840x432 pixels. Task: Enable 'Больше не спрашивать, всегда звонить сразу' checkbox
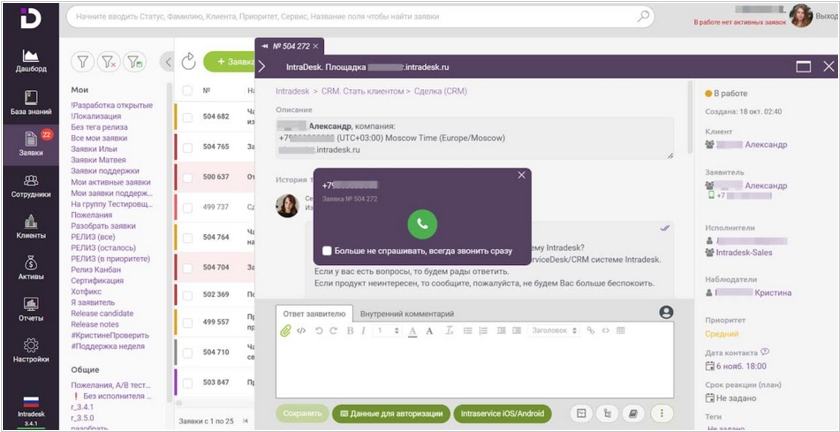pos(327,251)
